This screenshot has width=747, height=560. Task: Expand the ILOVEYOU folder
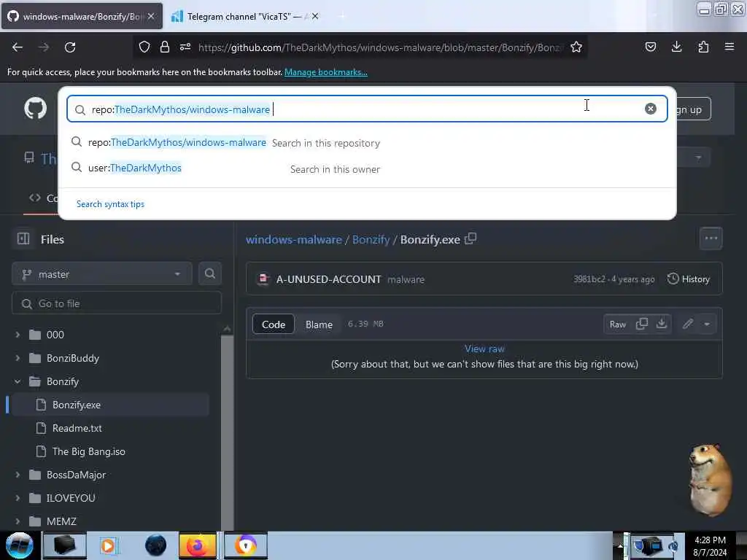pos(18,498)
